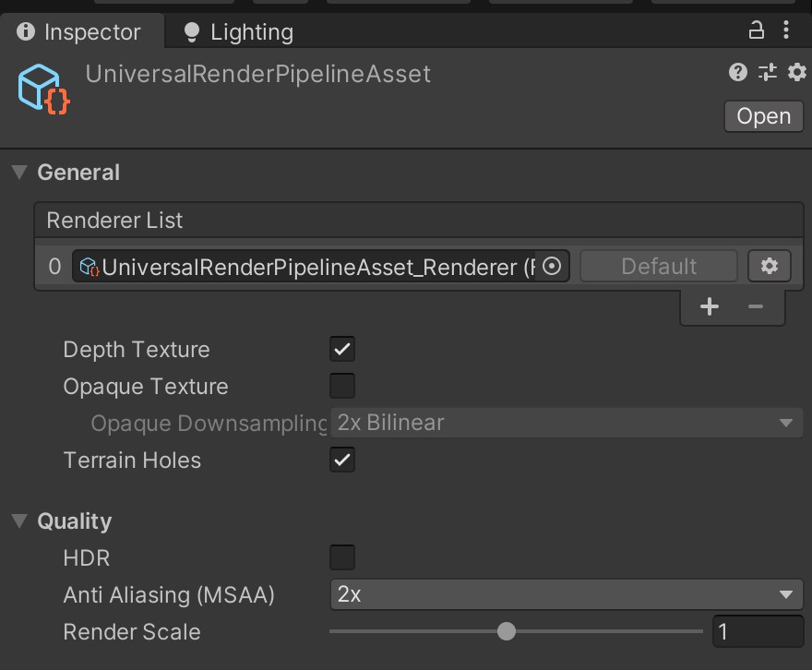The height and width of the screenshot is (670, 812).
Task: Open the presets icon next to help
Action: (x=765, y=73)
